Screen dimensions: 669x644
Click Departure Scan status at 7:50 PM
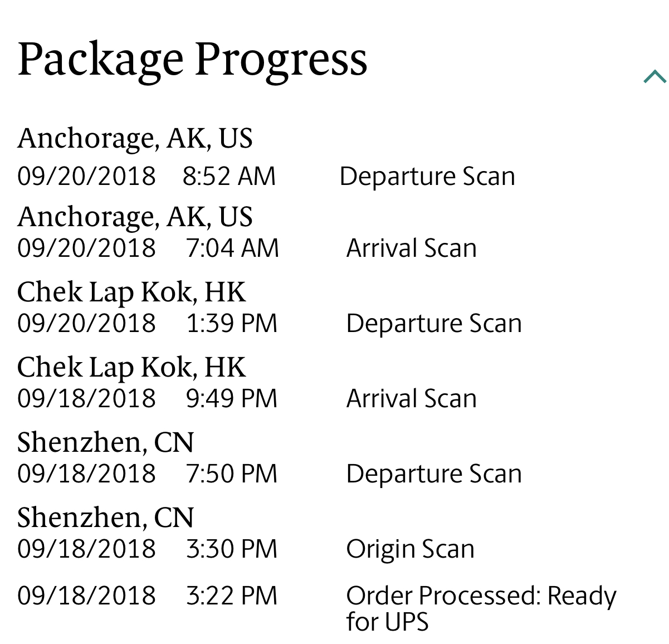point(434,474)
